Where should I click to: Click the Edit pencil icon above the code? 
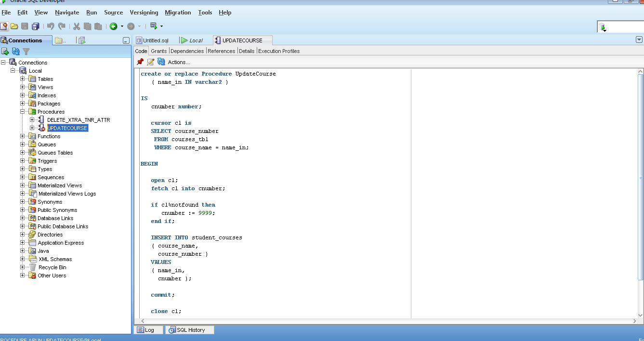click(150, 62)
